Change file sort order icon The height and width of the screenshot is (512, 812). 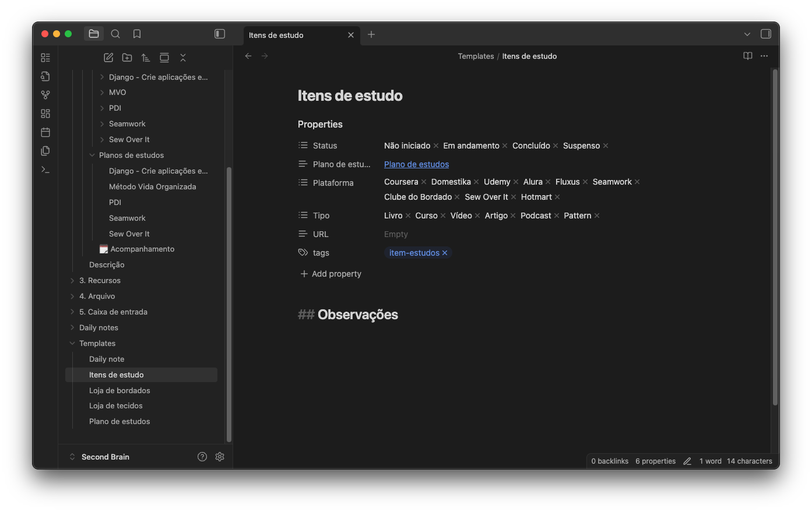pos(146,58)
